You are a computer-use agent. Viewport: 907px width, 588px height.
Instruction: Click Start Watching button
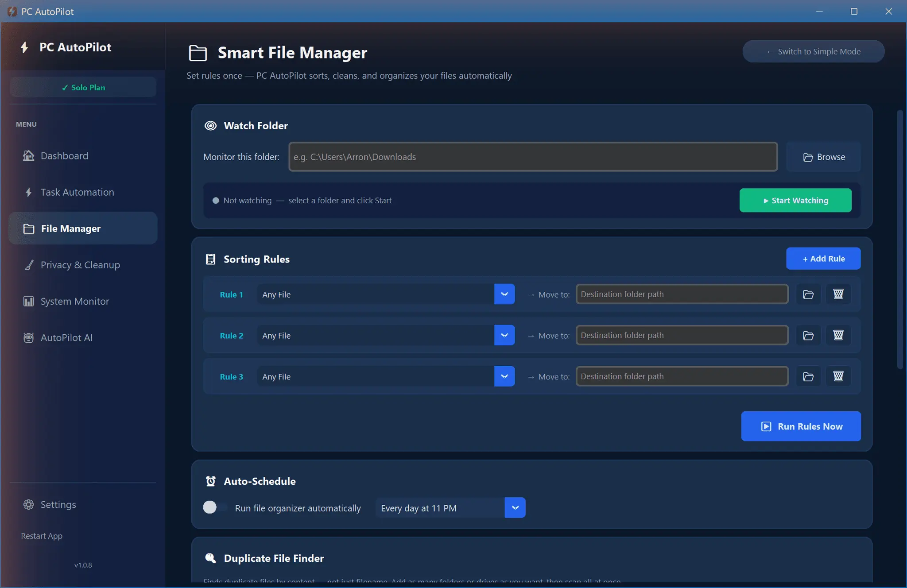pyautogui.click(x=795, y=200)
